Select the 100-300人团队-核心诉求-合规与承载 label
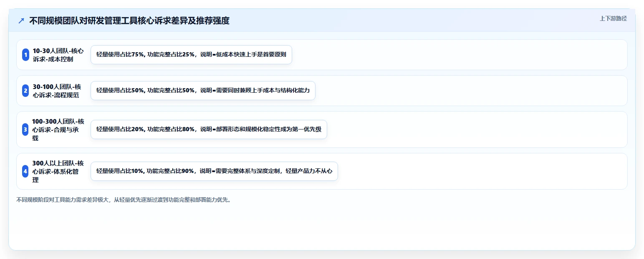The image size is (644, 259). 58,129
